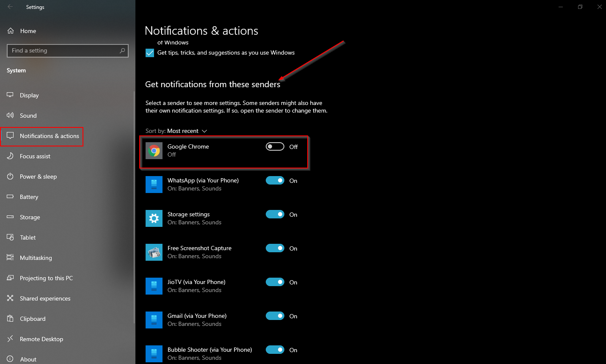Click the search magnifier icon

122,51
